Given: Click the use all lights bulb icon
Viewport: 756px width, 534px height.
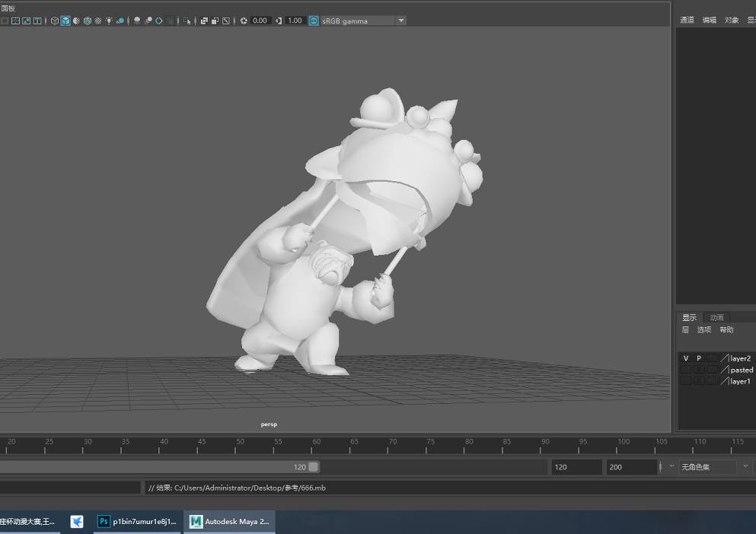Looking at the screenshot, I should point(109,21).
